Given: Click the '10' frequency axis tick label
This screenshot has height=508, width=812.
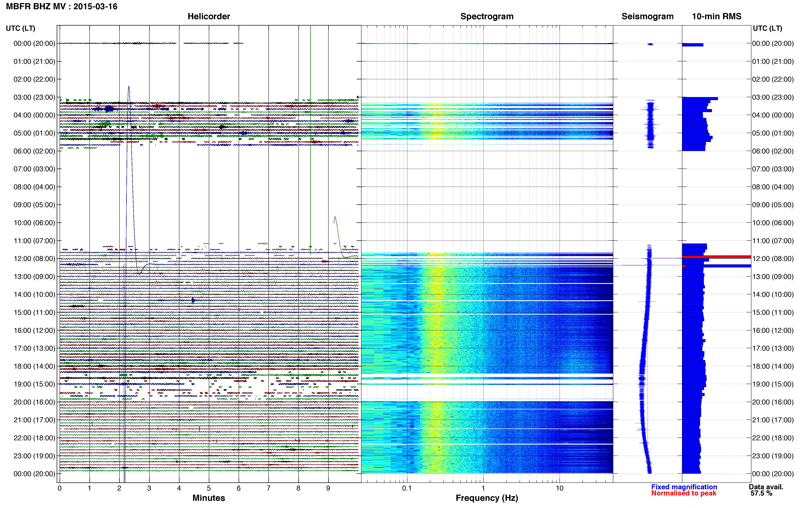Looking at the screenshot, I should 559,488.
